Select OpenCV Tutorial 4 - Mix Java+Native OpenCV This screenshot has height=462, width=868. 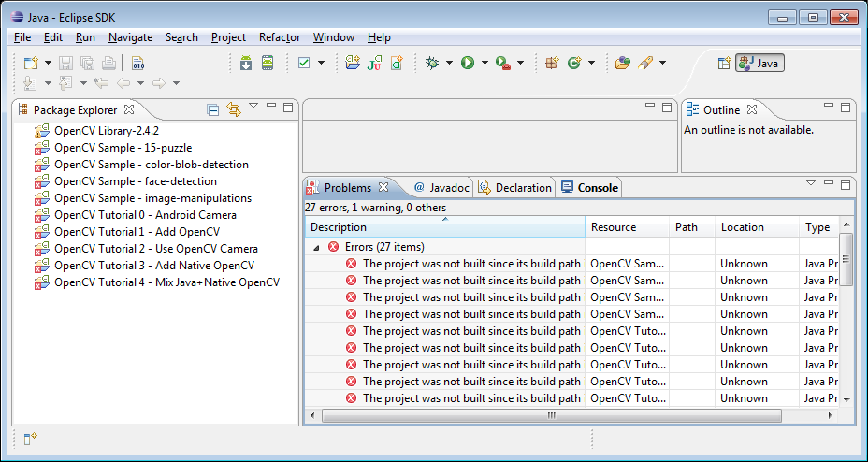[x=156, y=282]
